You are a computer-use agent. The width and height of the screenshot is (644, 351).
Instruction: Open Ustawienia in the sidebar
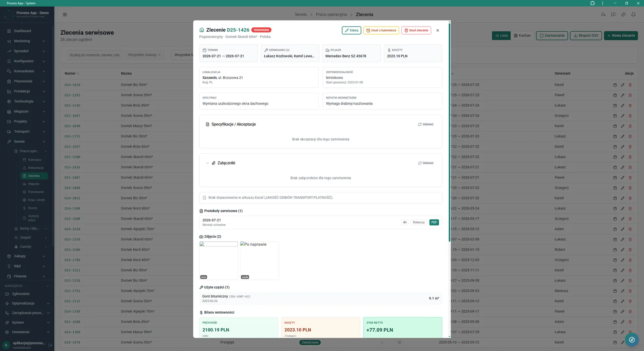click(27, 332)
